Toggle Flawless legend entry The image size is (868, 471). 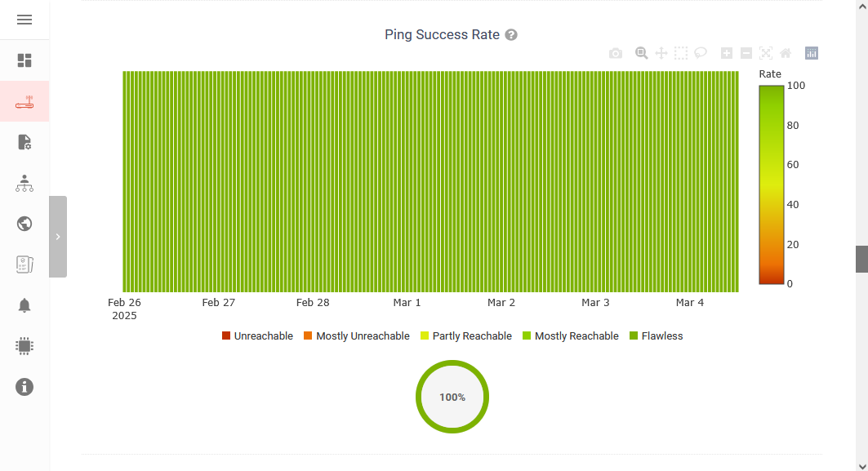click(656, 336)
